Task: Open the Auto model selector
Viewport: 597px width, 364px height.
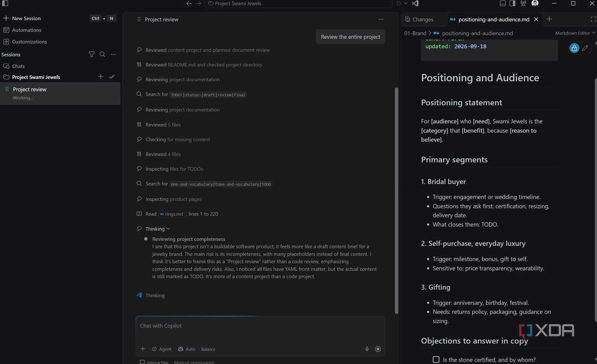Action: coord(187,349)
